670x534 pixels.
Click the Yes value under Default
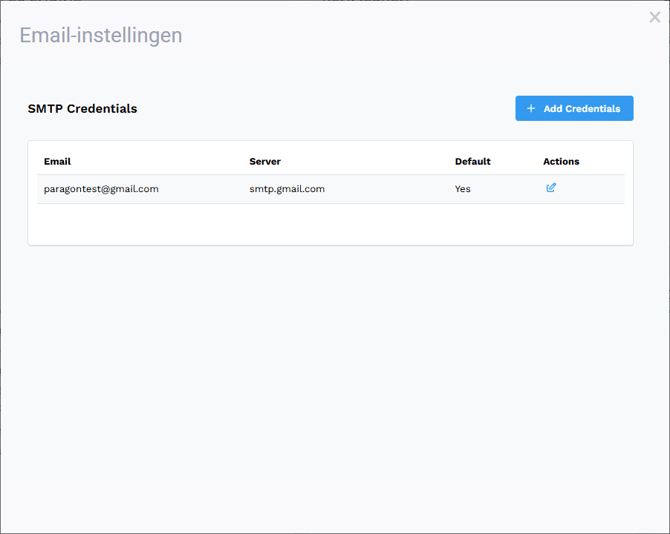(x=462, y=189)
